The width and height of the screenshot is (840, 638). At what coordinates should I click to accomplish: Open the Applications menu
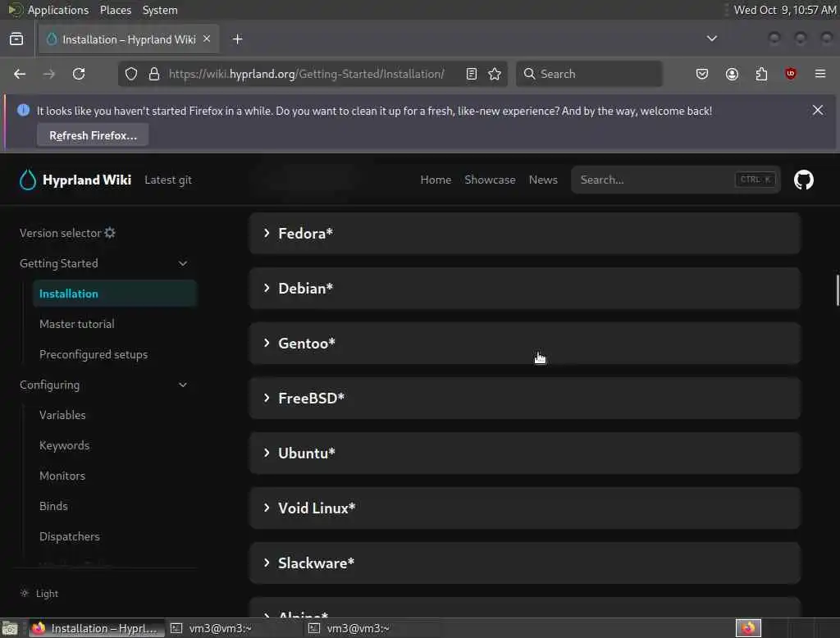coord(58,10)
